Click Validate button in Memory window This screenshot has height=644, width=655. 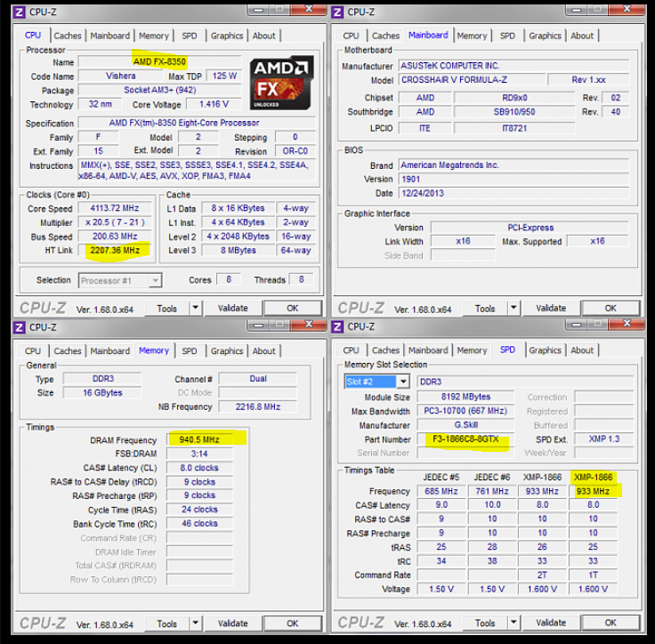click(232, 624)
